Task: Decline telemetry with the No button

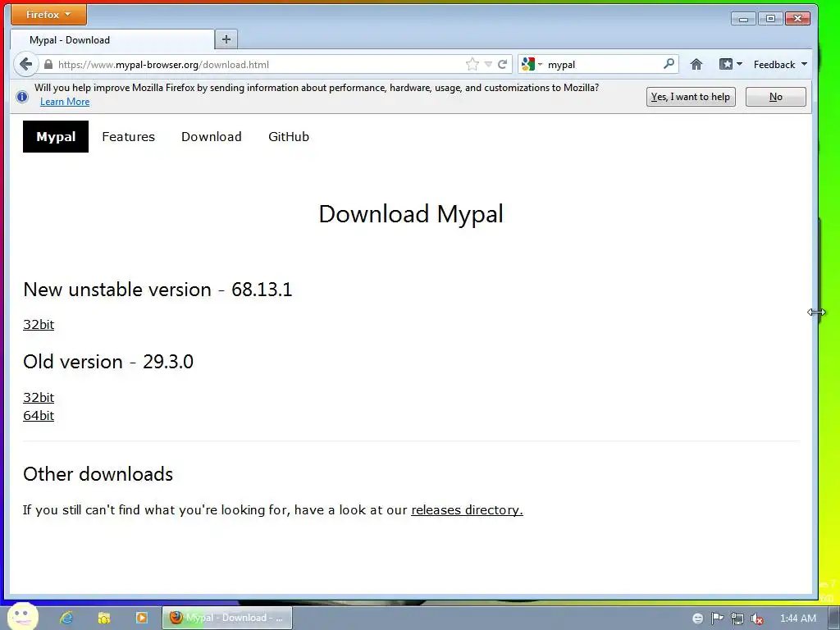Action: tap(776, 97)
